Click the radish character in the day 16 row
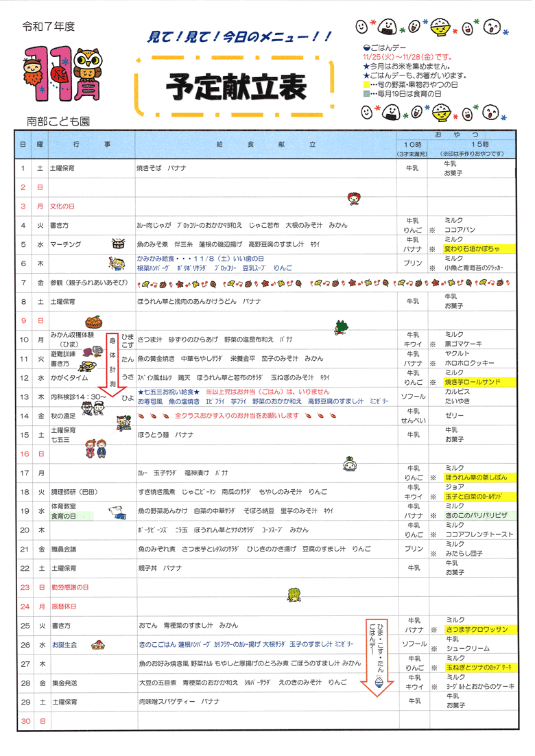Viewport: 535px width, 756px height. pos(350,464)
